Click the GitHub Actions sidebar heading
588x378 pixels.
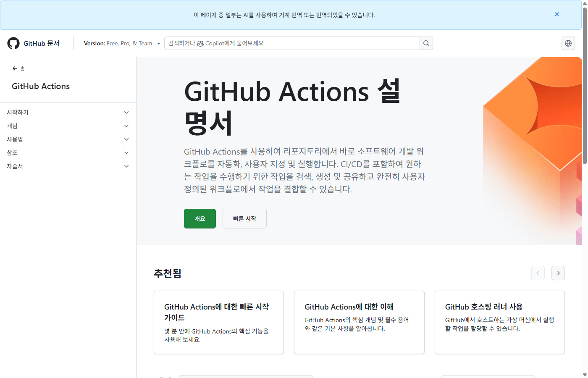(x=40, y=86)
